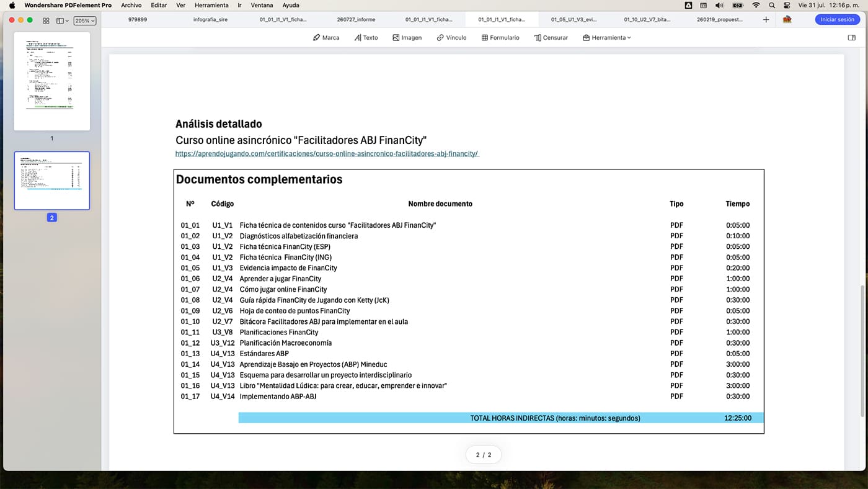Select the Censurar redaction tool
868x489 pixels.
[x=551, y=38]
